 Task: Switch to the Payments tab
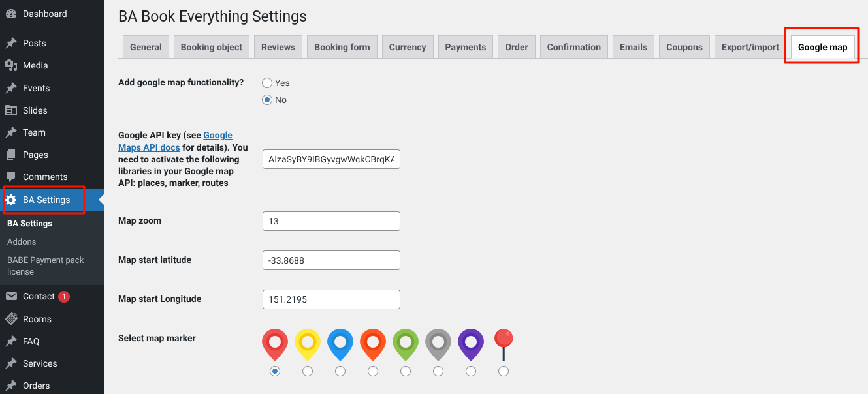(465, 47)
